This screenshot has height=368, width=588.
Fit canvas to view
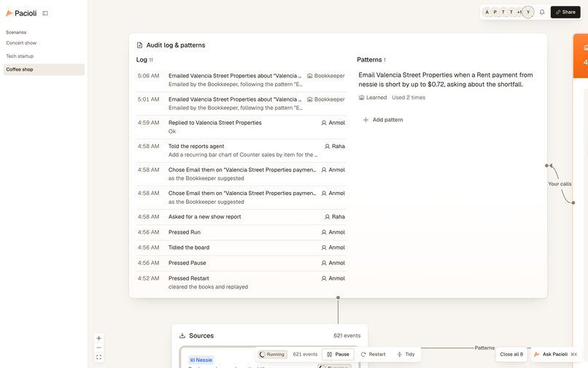click(x=98, y=357)
